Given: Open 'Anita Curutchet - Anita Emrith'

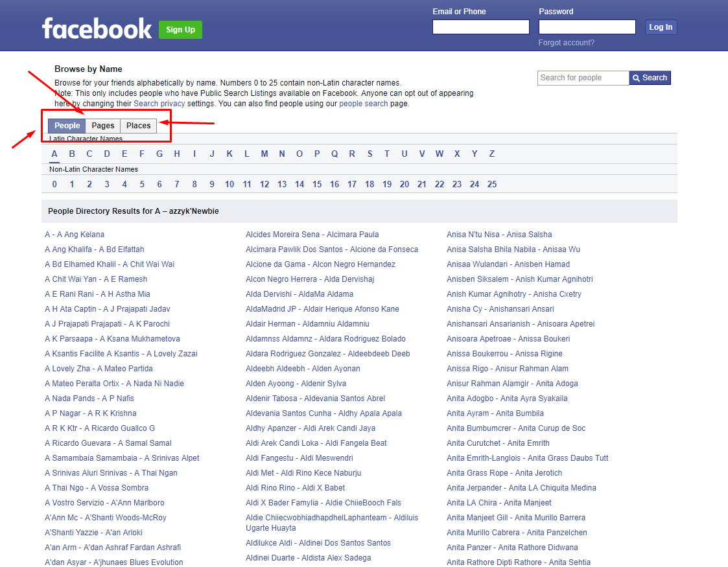Looking at the screenshot, I should pos(498,443).
